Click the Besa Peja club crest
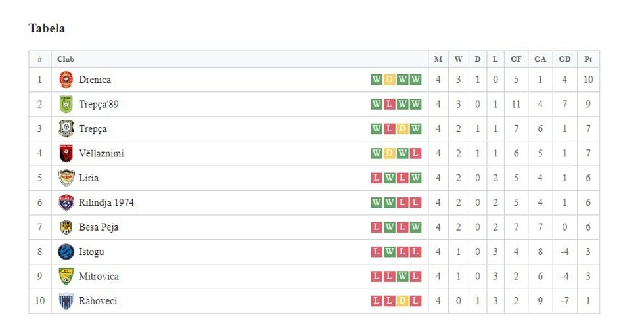Viewport: 644px width, 332px height. [x=65, y=227]
